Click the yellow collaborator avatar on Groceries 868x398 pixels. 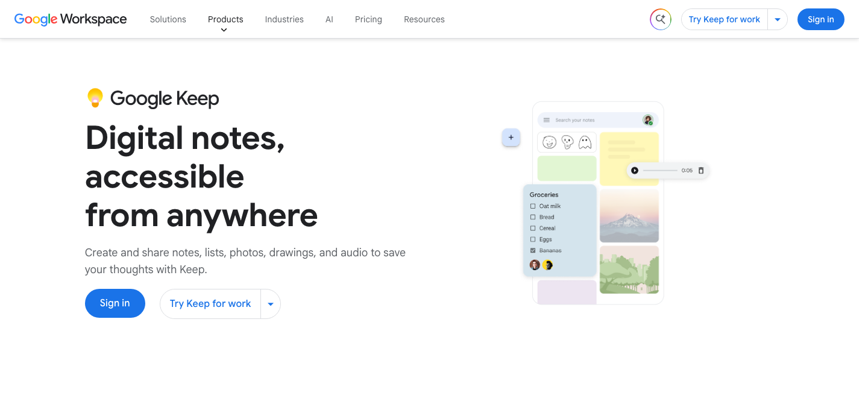point(547,265)
